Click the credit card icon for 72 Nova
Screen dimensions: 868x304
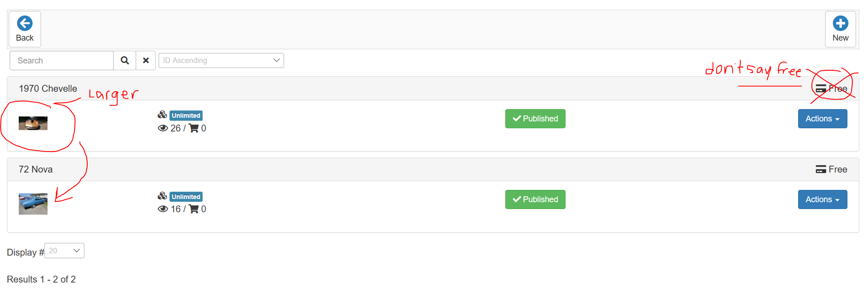(820, 169)
